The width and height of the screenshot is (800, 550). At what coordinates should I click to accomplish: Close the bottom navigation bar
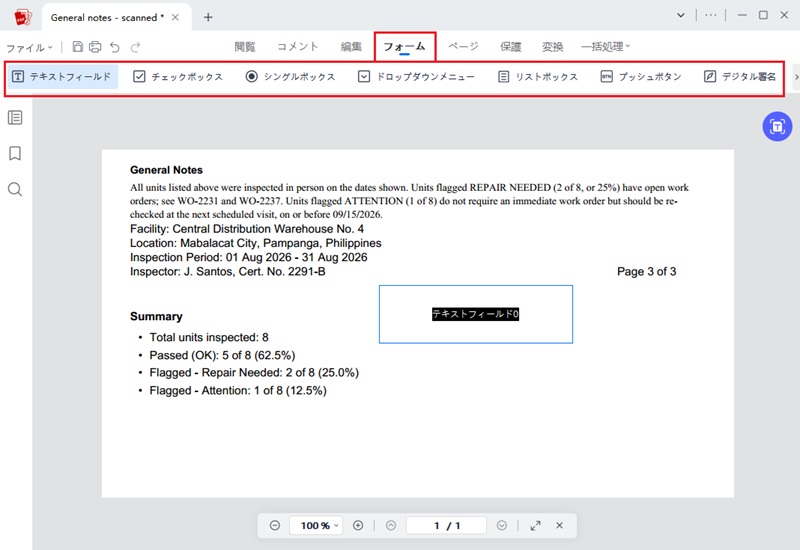pos(560,526)
